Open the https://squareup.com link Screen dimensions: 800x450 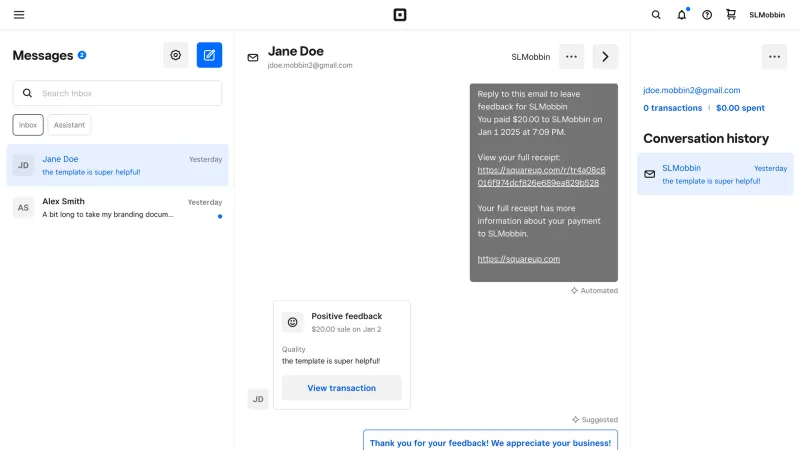[518, 259]
